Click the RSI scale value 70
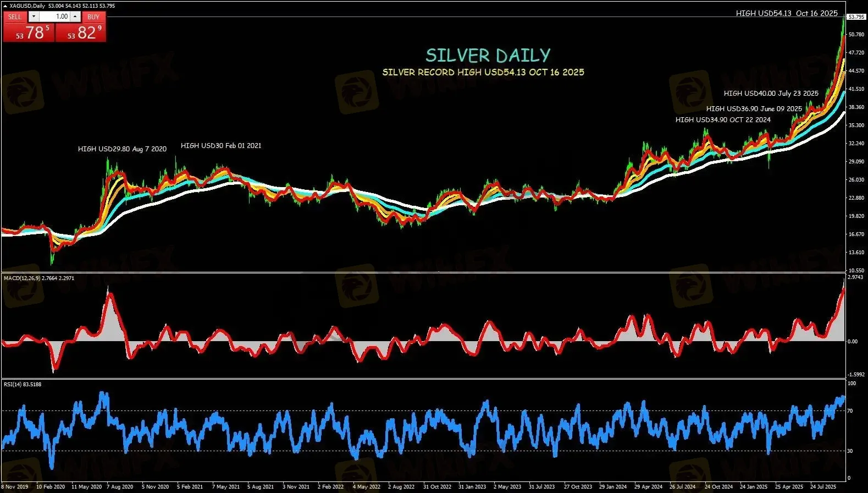Image resolution: width=868 pixels, height=493 pixels. point(850,411)
